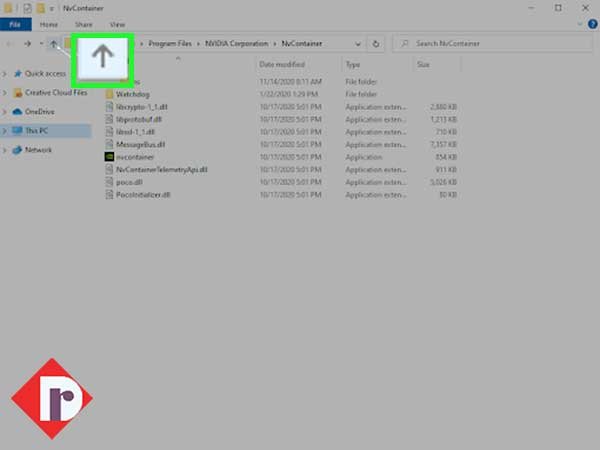This screenshot has height=450, width=600.
Task: Open chevron after Program Files breadcrumb
Action: coord(198,44)
